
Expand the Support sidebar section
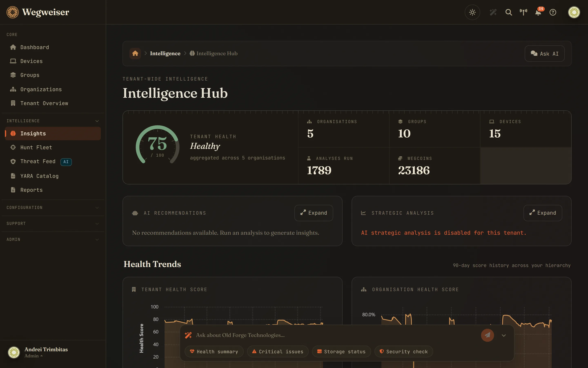point(53,223)
